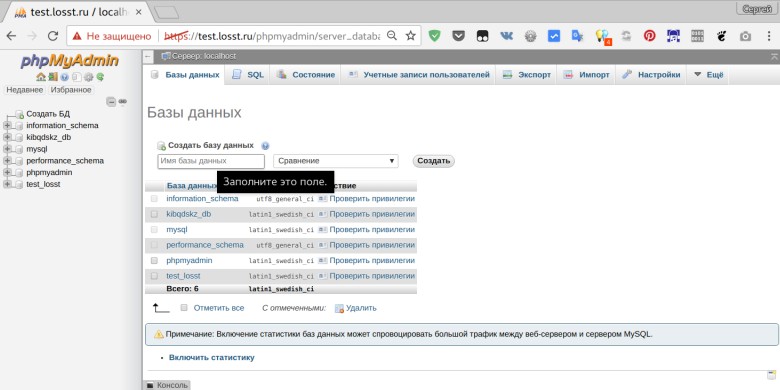The height and width of the screenshot is (390, 780).
Task: Tick the test_losst row checkbox
Action: (154, 276)
